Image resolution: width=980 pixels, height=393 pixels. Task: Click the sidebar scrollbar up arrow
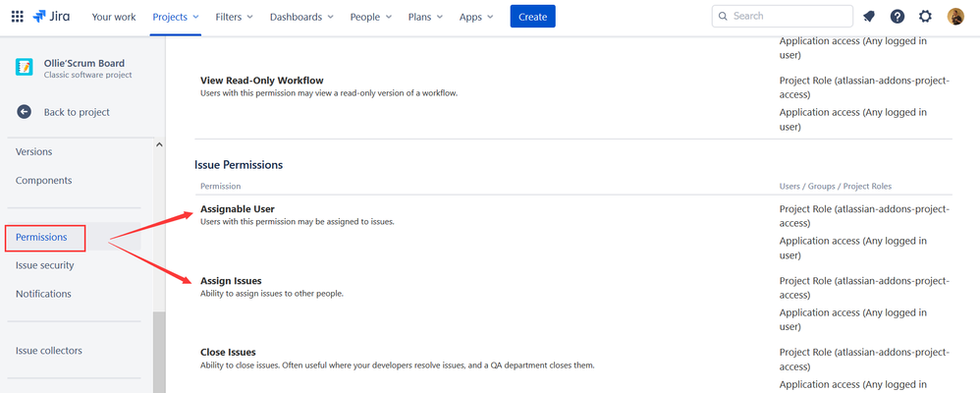point(159,144)
